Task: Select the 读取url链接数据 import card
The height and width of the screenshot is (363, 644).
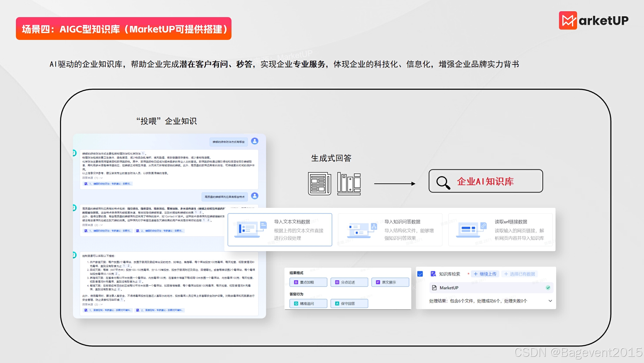Action: click(500, 230)
